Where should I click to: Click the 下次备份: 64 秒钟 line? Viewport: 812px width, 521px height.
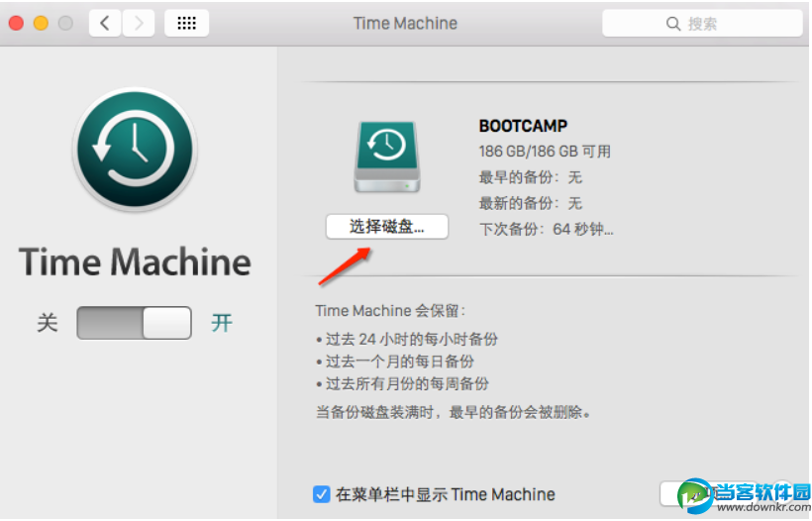[x=547, y=229]
